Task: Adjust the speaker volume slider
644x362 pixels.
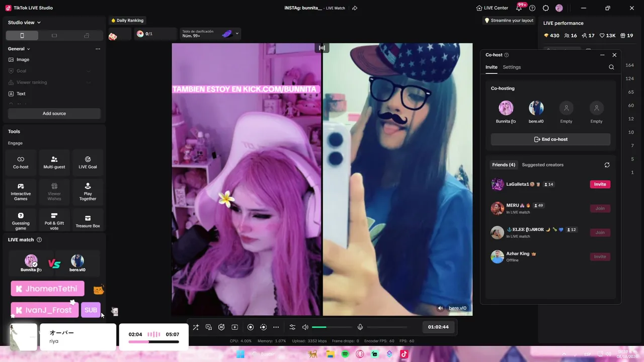Action: (x=332, y=327)
